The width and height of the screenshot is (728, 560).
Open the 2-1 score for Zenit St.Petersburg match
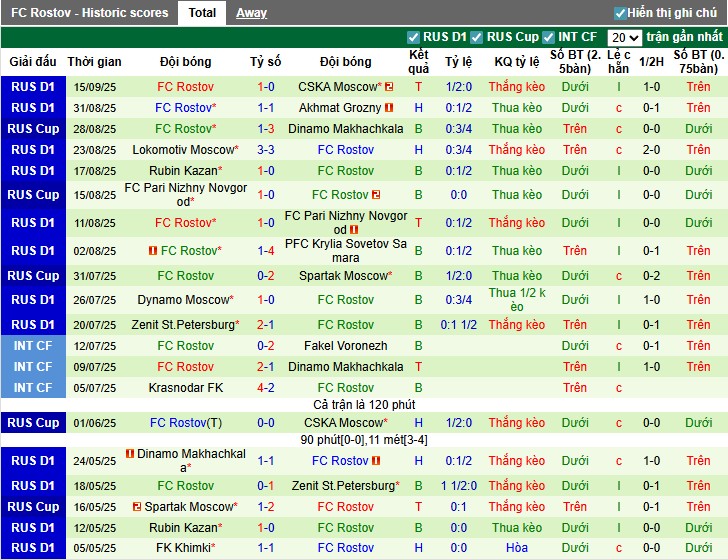[265, 325]
